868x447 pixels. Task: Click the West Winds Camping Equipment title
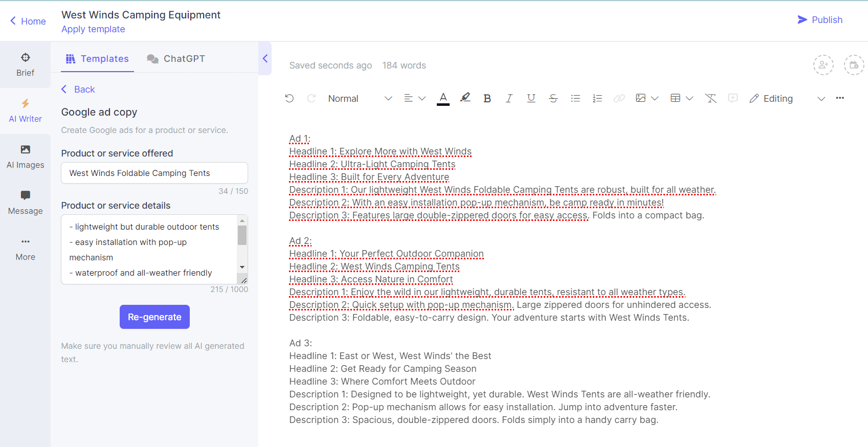(141, 15)
